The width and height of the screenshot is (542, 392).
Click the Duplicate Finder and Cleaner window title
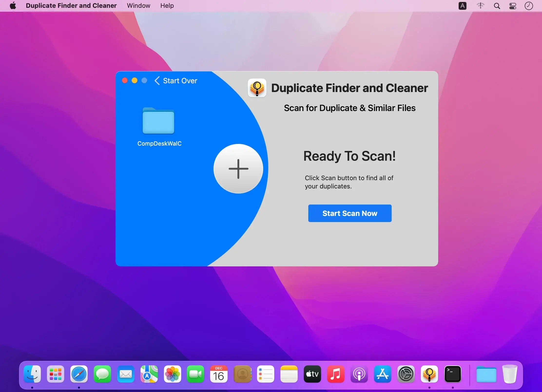pyautogui.click(x=350, y=88)
